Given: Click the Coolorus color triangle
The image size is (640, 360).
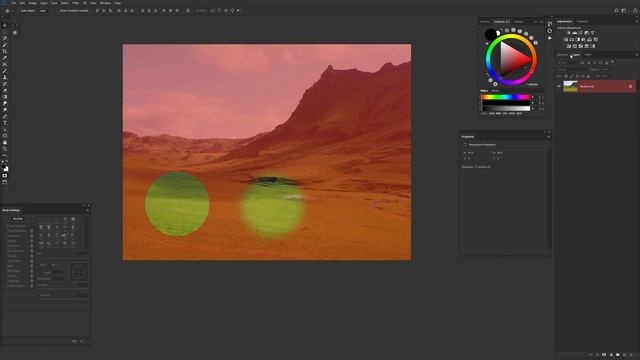Looking at the screenshot, I should 514,60.
